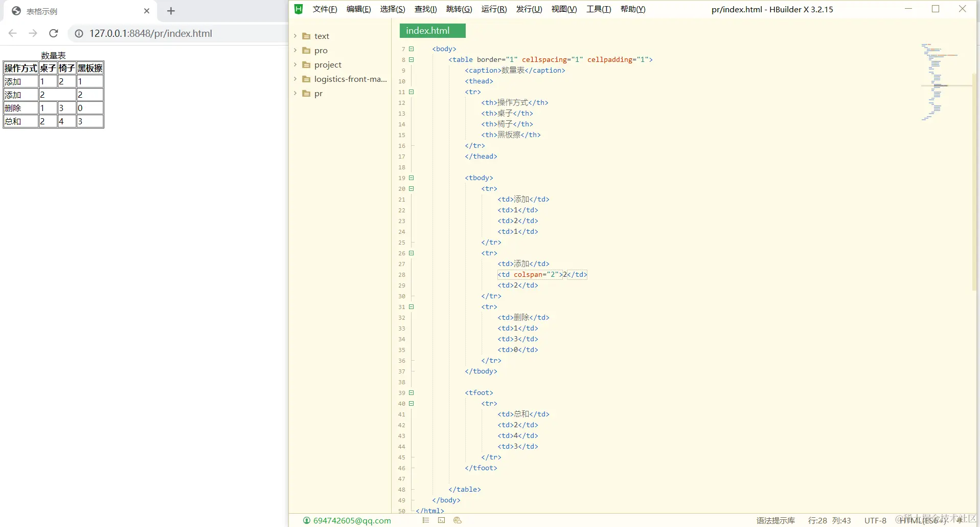Close the 表格示例 browser tab
Viewport: 980px width, 527px height.
pos(147,11)
